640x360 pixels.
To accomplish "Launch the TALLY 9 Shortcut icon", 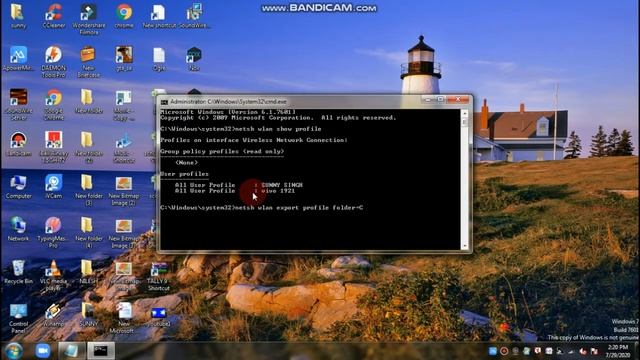I will coord(159,276).
